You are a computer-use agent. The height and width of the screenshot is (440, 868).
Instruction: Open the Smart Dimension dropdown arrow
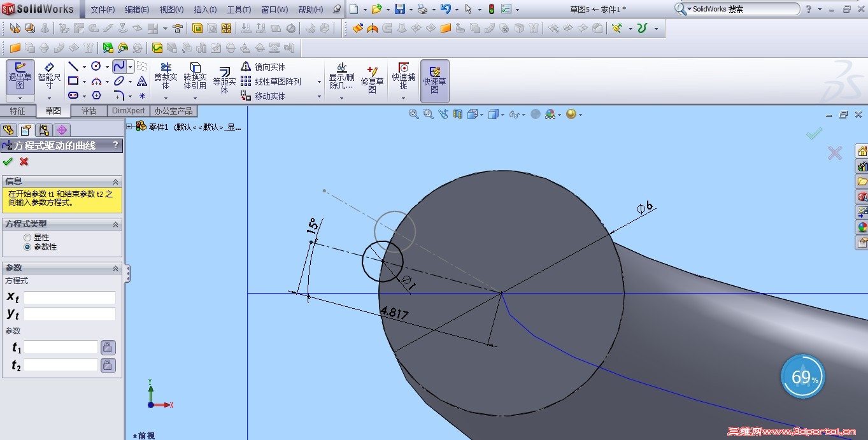[49, 98]
